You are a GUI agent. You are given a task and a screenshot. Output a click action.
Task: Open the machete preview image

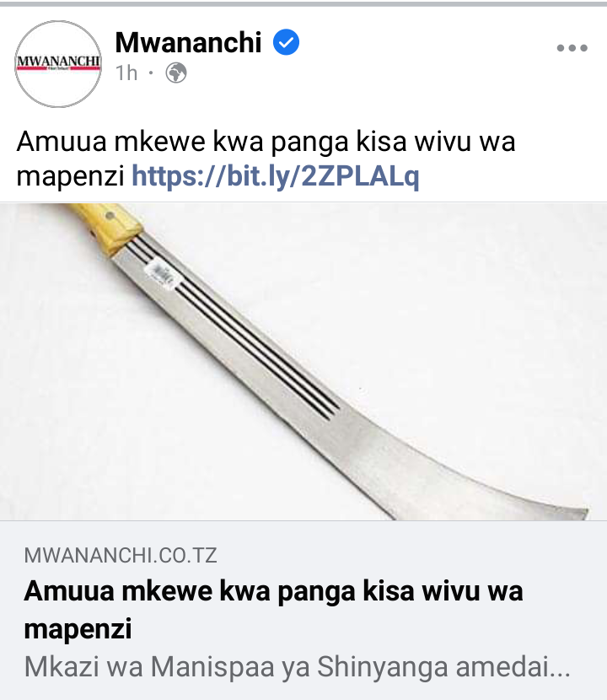click(x=303, y=362)
